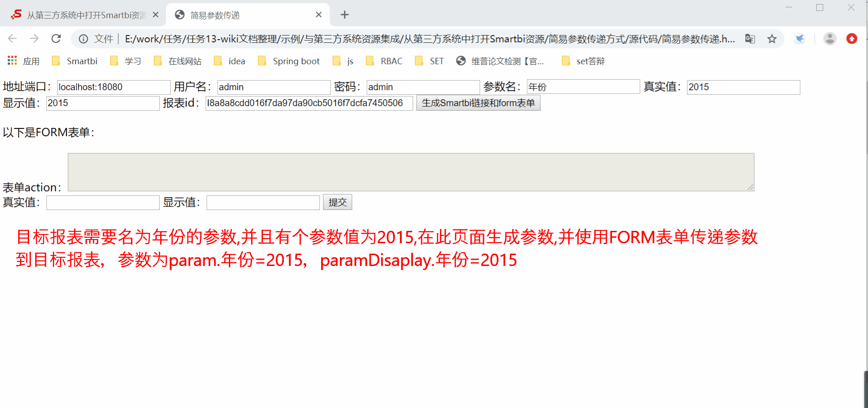Open the 维普论文检测 bookmark
The width and height of the screenshot is (868, 408).
click(x=500, y=61)
